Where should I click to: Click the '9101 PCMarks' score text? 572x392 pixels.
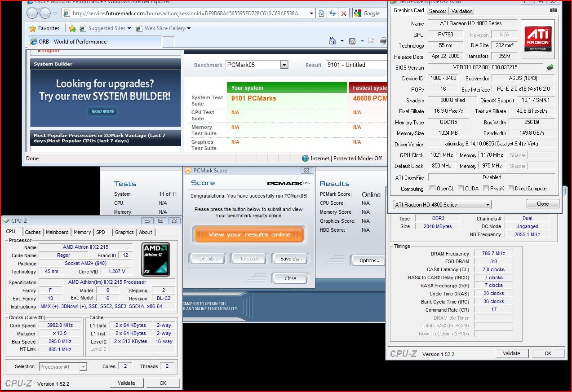[254, 98]
